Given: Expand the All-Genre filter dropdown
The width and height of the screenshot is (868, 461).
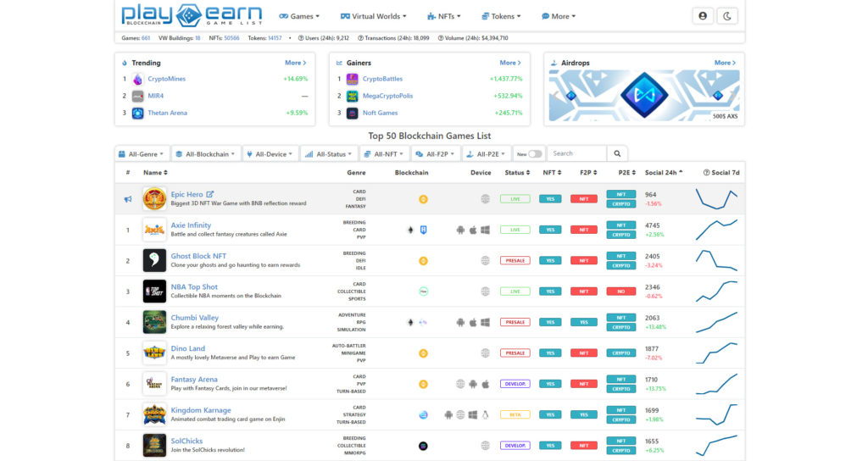Looking at the screenshot, I should 142,154.
